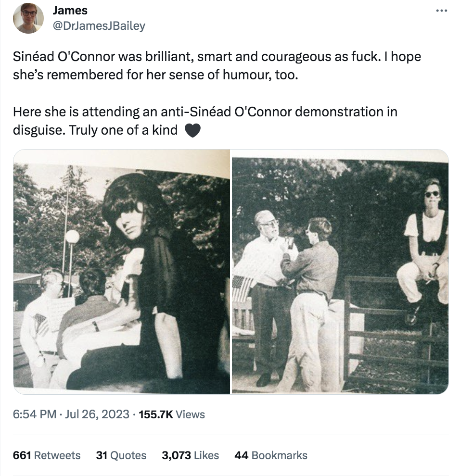View the 155.7K Views count
This screenshot has width=460, height=476.
(x=171, y=414)
